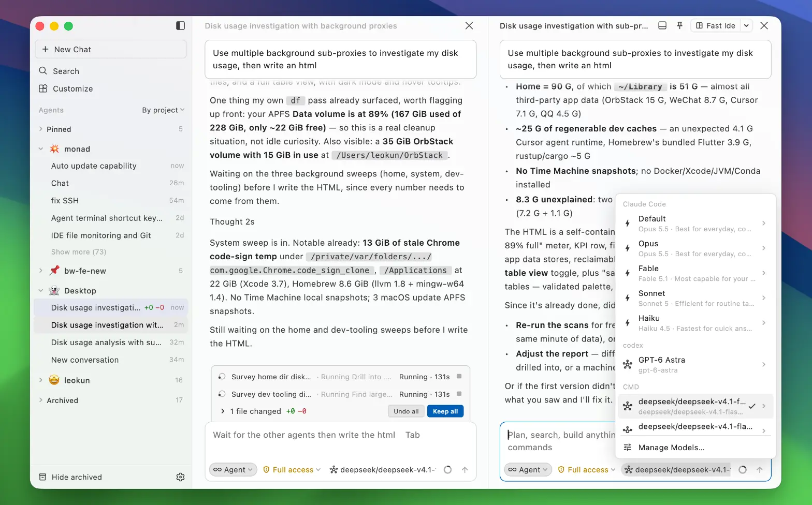Open the Auto update capability chat
This screenshot has width=812, height=505.
(x=111, y=166)
